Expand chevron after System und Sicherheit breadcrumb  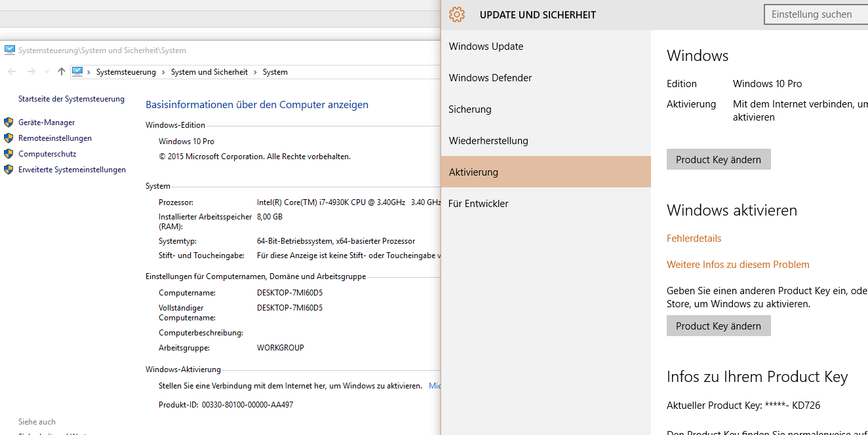click(255, 72)
